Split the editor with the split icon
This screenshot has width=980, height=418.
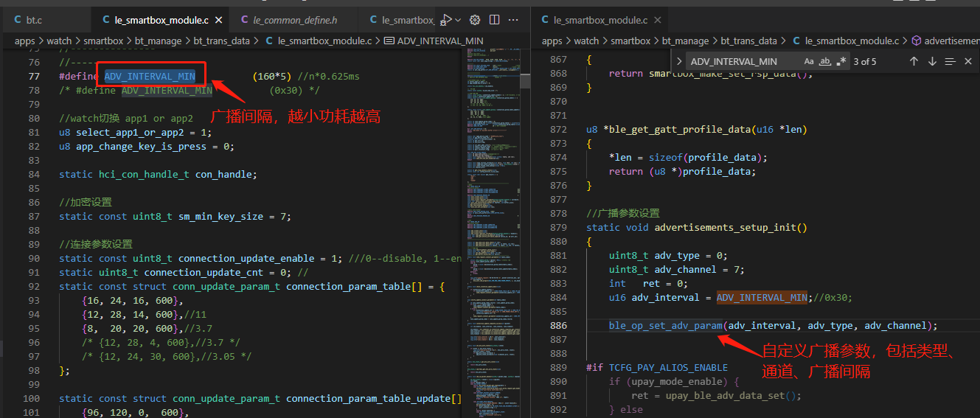coord(494,20)
